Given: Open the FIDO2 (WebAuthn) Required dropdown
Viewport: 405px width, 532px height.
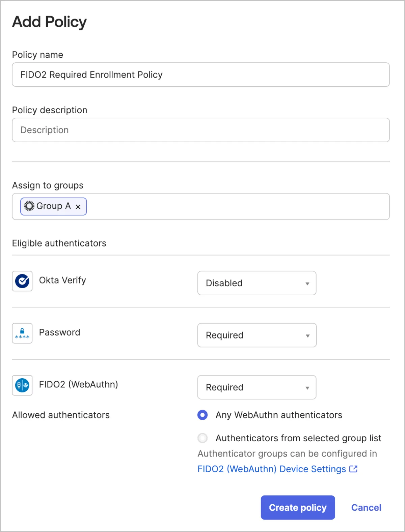Looking at the screenshot, I should click(x=257, y=387).
